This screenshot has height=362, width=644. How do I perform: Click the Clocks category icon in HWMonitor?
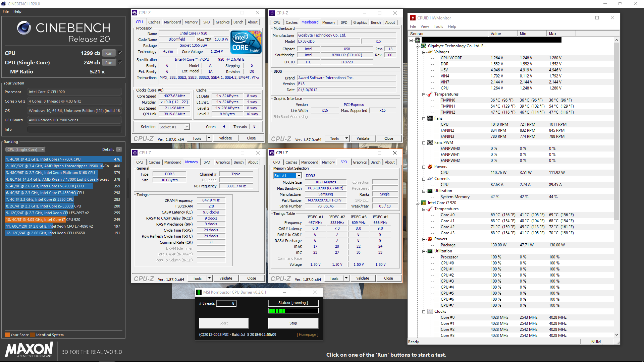click(x=430, y=311)
